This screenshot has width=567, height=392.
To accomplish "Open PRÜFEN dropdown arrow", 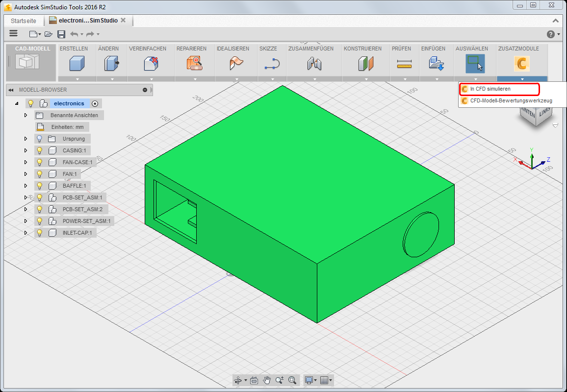I will click(x=405, y=79).
